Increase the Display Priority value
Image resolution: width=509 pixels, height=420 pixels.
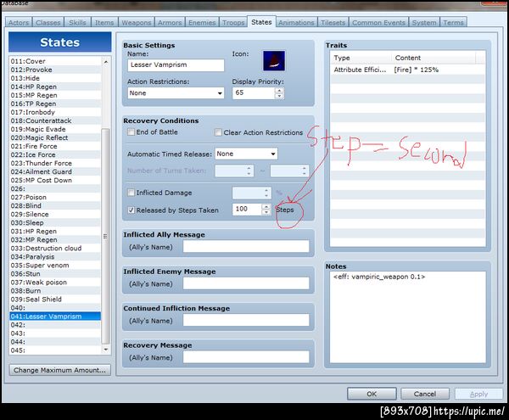(279, 90)
